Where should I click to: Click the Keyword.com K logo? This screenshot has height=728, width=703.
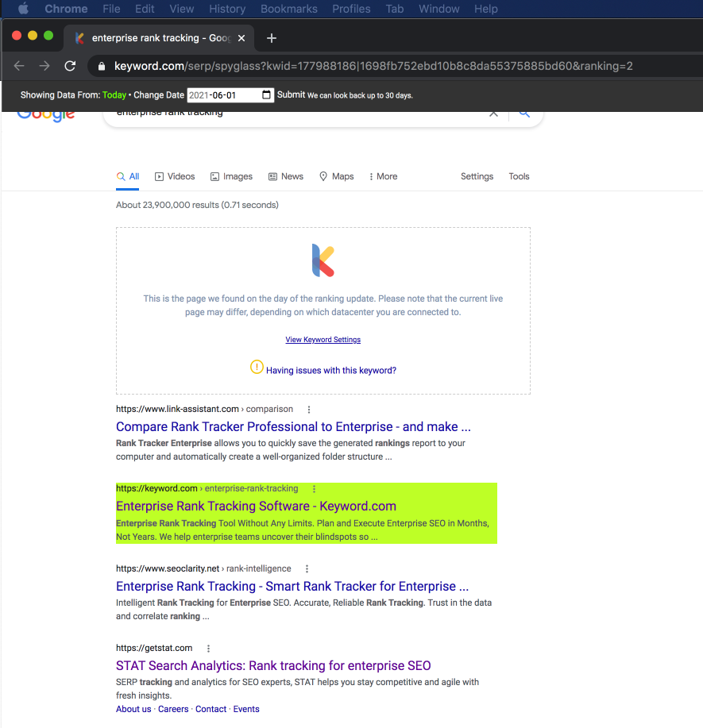[323, 260]
